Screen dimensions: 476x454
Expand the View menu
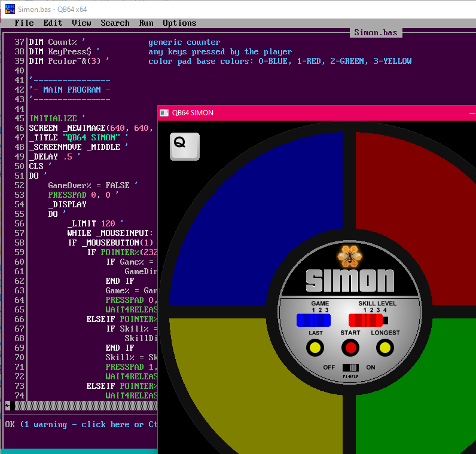click(x=81, y=23)
